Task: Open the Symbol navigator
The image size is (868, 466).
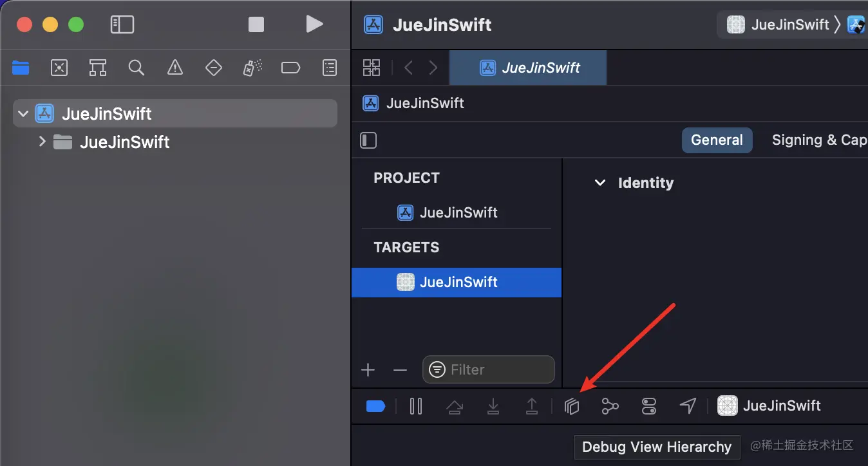Action: click(x=98, y=67)
